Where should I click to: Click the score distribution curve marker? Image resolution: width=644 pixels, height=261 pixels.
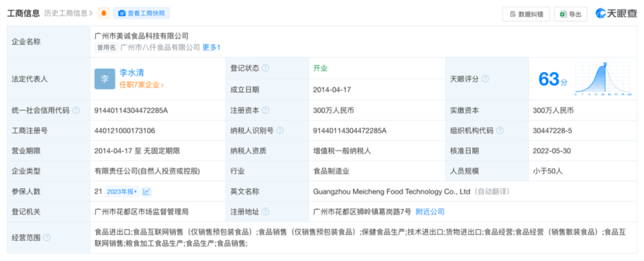click(605, 64)
